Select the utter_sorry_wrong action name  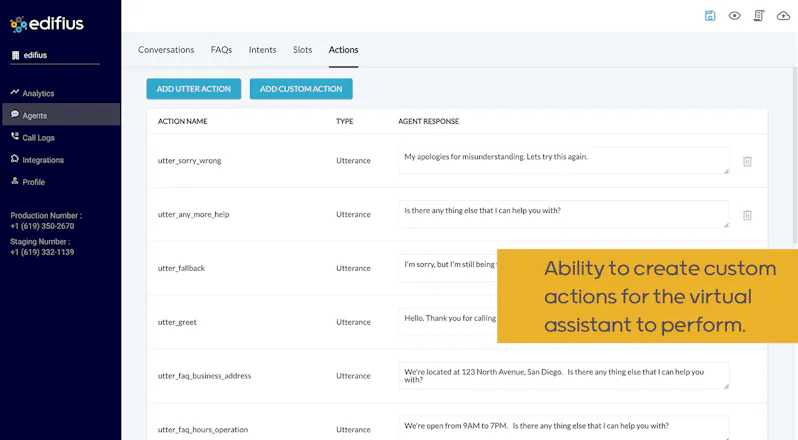tap(189, 161)
